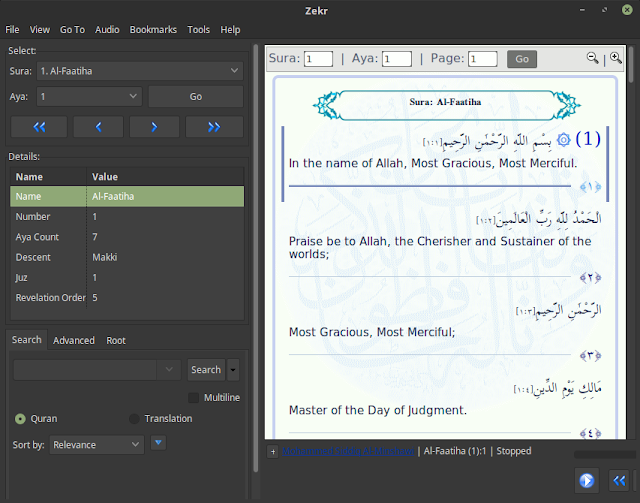Click the Page number field in viewer
640x503 pixels.
483,59
